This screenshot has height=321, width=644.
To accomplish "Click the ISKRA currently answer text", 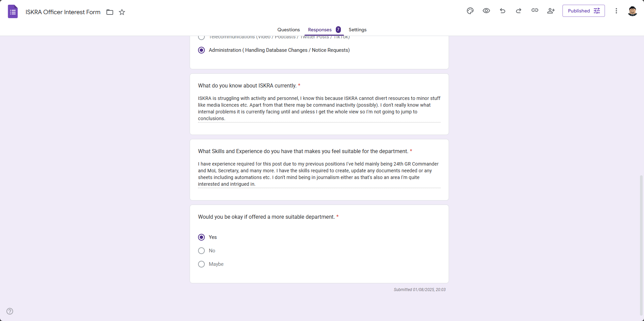I will pyautogui.click(x=319, y=108).
